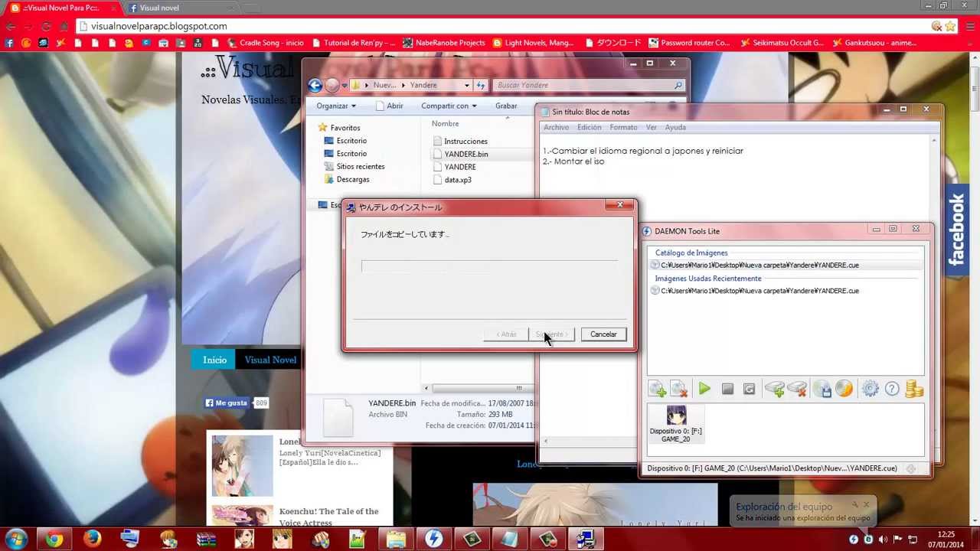Image resolution: width=980 pixels, height=551 pixels.
Task: Click Chrome bookmark star icon
Action: coord(950,26)
